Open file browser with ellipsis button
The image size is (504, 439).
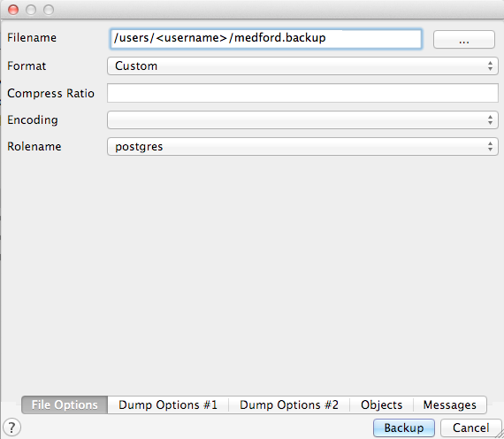[464, 40]
